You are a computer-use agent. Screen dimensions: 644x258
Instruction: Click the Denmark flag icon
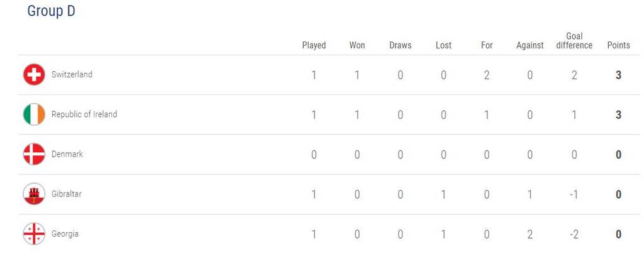34,154
